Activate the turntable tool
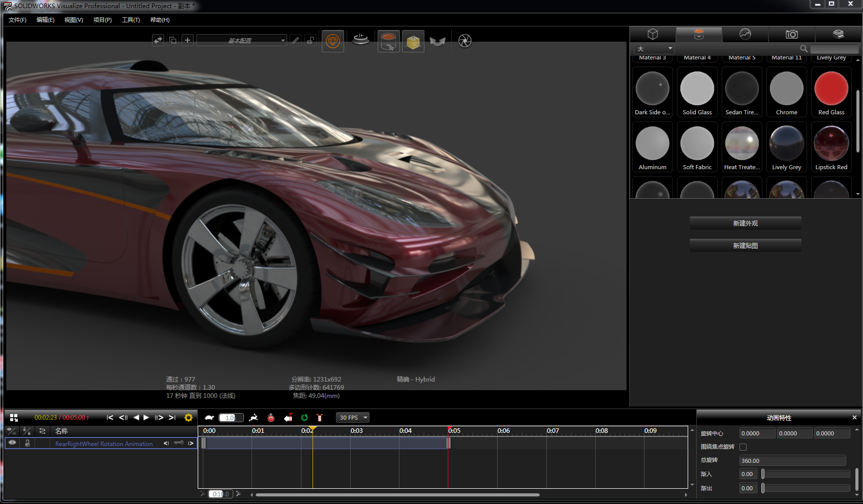This screenshot has height=504, width=863. coord(361,41)
